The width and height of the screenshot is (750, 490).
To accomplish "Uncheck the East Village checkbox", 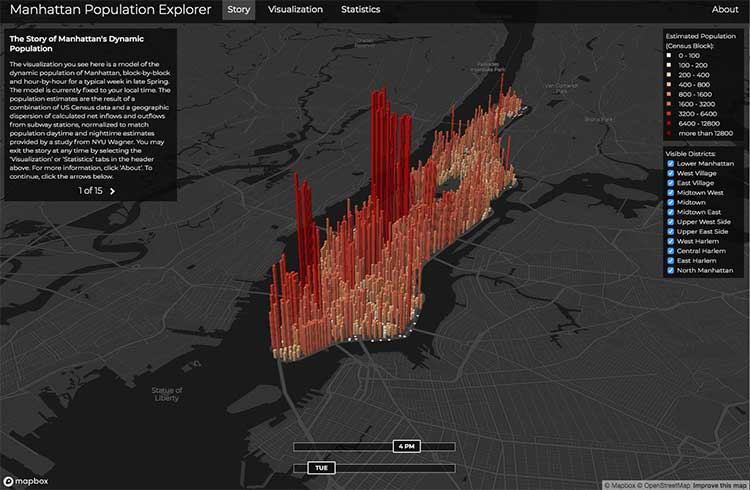I will [x=671, y=183].
